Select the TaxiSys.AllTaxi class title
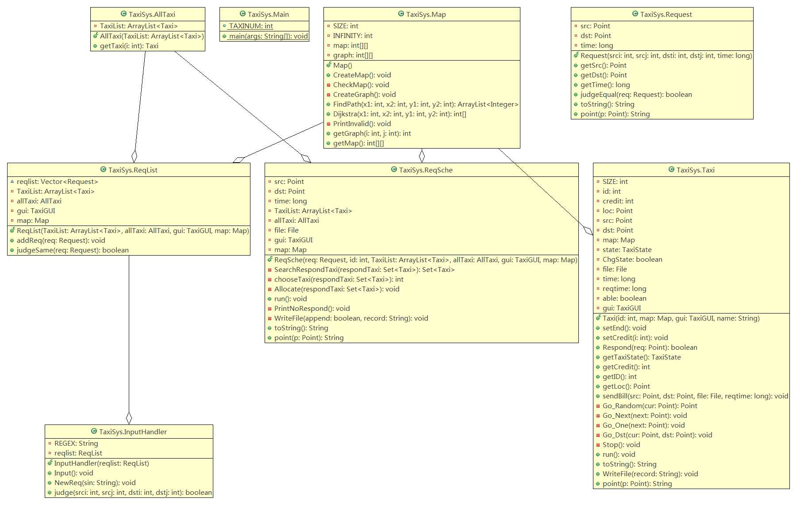Screen dimensions: 812x520 (152, 14)
